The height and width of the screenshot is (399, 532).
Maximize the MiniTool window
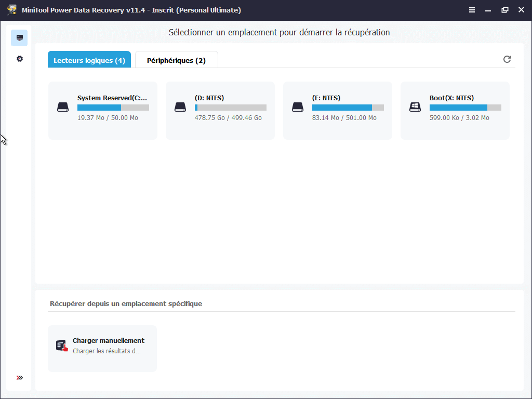(x=504, y=10)
